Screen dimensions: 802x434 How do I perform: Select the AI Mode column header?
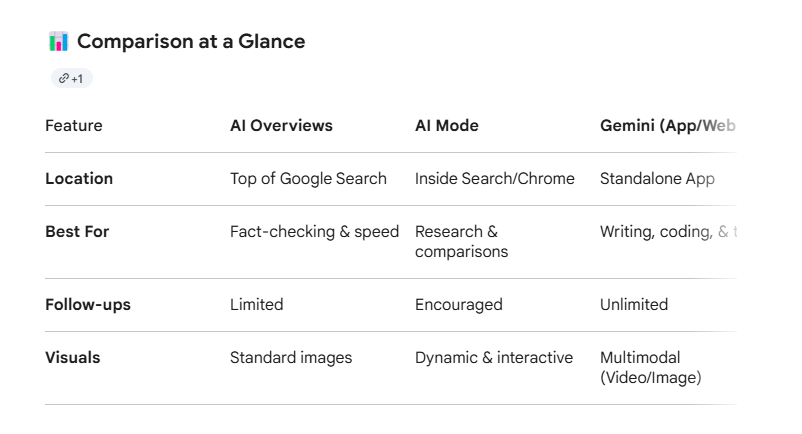tap(447, 126)
